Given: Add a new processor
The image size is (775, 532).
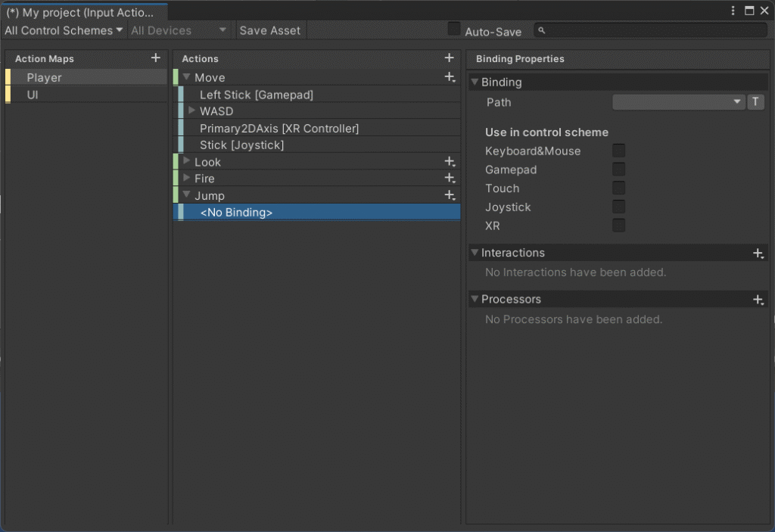Looking at the screenshot, I should coord(758,300).
